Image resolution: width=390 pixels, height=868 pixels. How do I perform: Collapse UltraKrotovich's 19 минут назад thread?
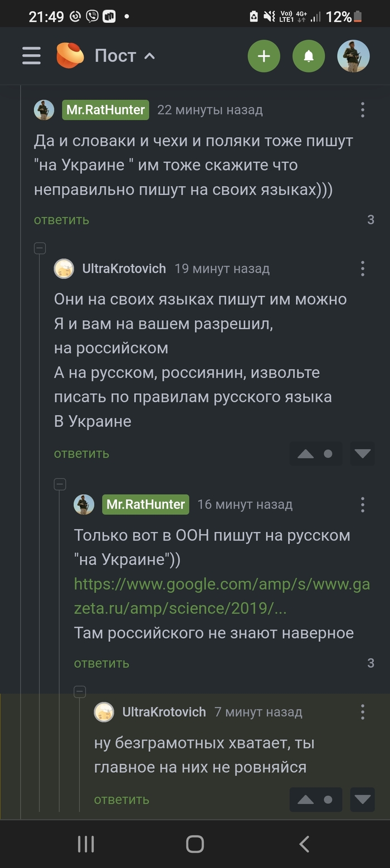[40, 248]
